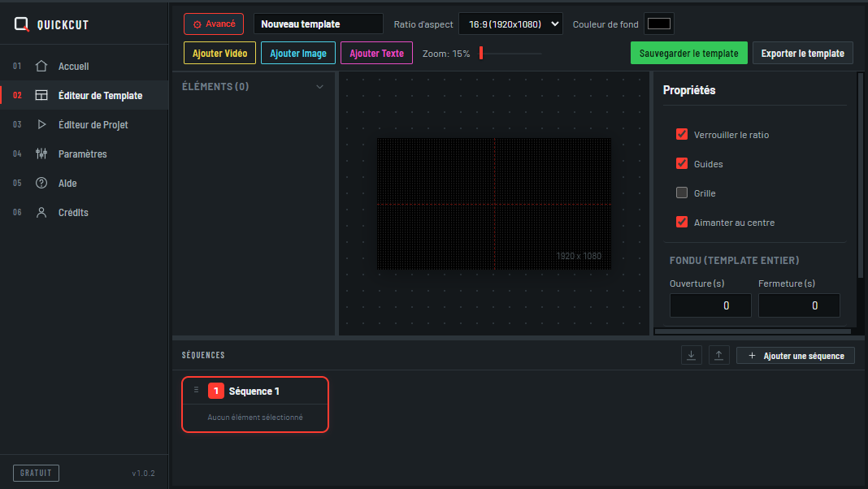Toggle the Avancé mode button
868x489 pixels.
click(x=214, y=24)
